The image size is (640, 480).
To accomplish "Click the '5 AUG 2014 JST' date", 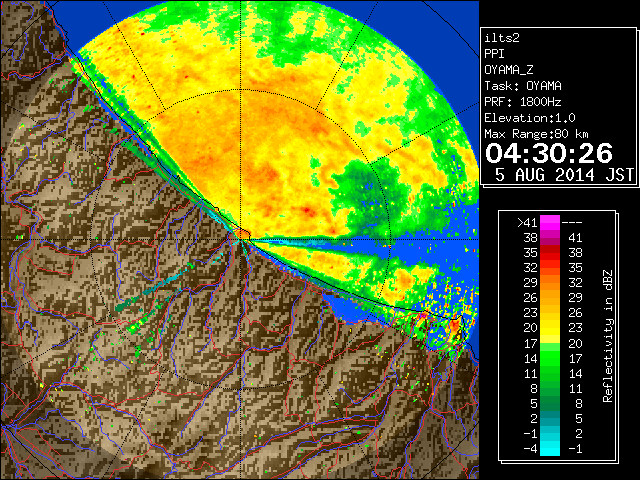I will (x=564, y=175).
